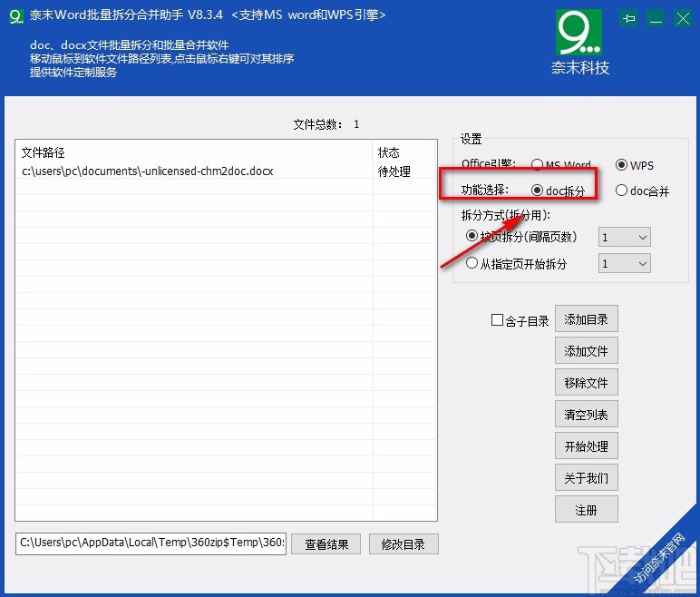
Task: Click the 添加目录 button
Action: click(586, 319)
